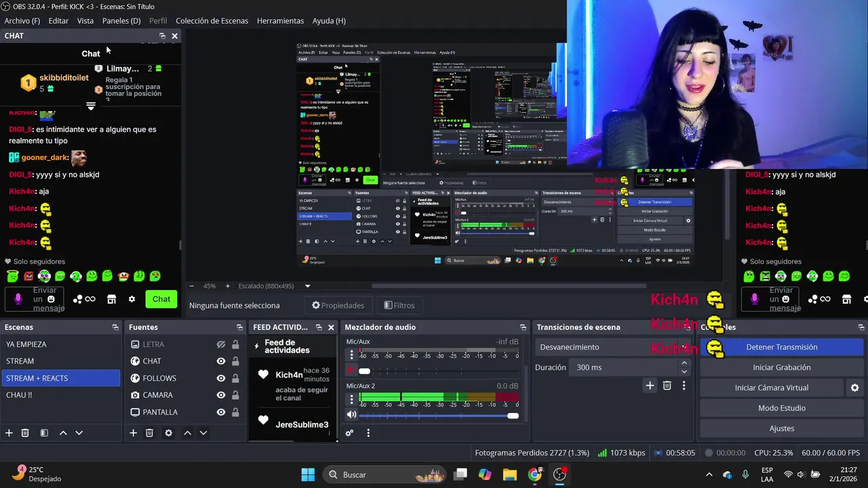The height and width of the screenshot is (488, 868).
Task: Close the Feed Actividades dock
Action: point(331,327)
